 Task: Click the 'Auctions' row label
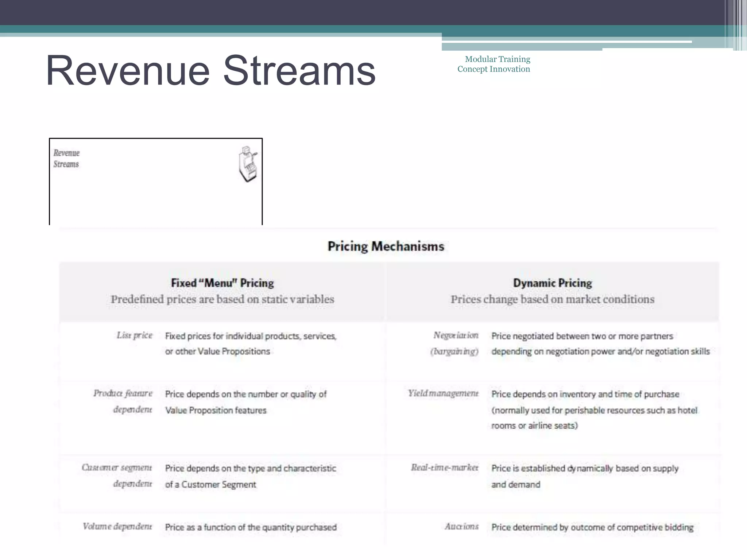[461, 526]
